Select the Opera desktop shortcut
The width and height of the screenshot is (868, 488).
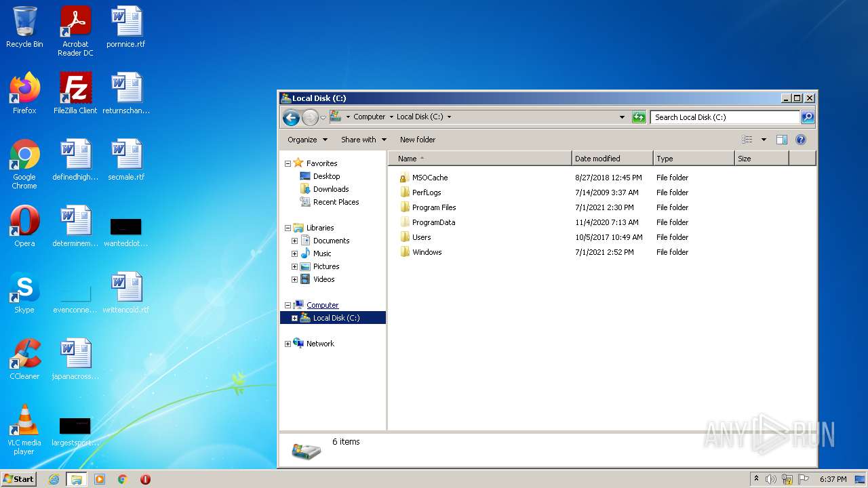tap(24, 226)
